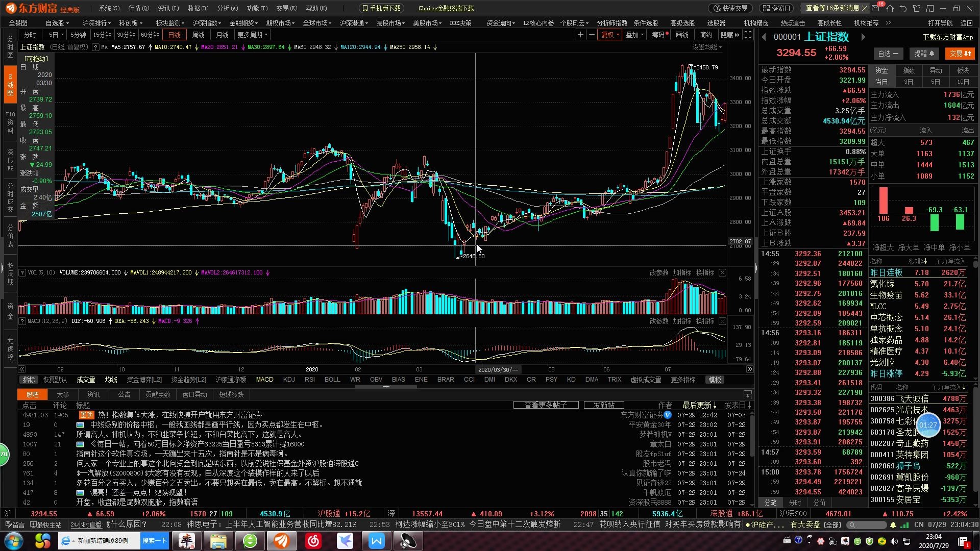
Task: Select 10日 fund flow period
Action: point(963,82)
